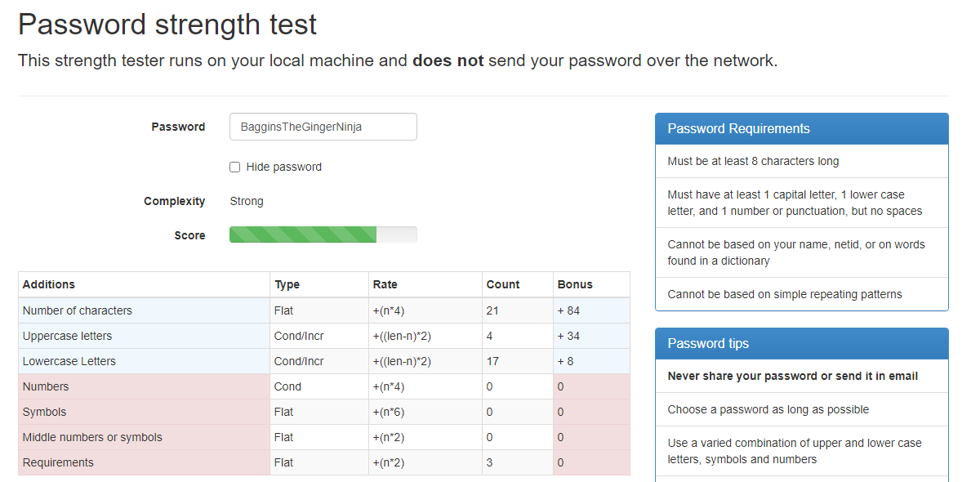This screenshot has height=482, width=980.
Task: Click the Additions column header
Action: pyautogui.click(x=49, y=284)
